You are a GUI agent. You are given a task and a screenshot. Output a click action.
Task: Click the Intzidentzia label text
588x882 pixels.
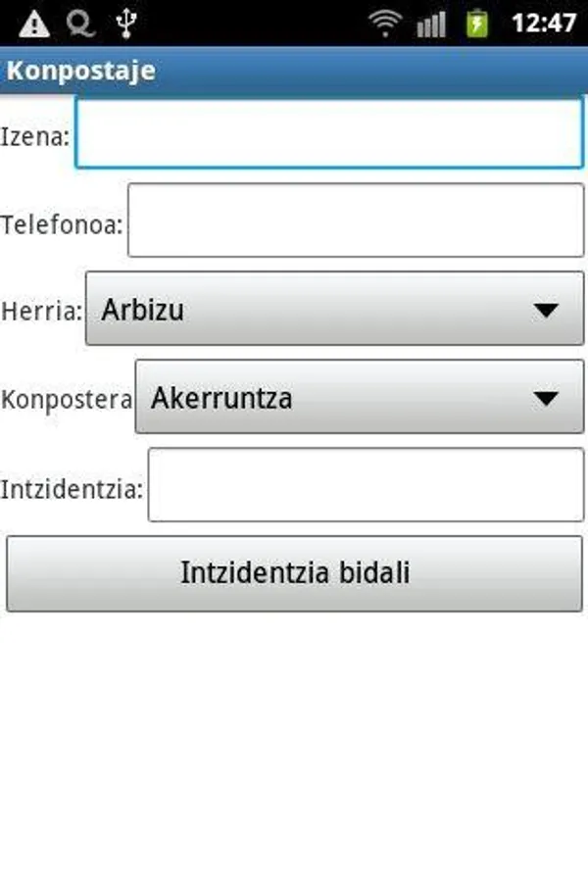[72, 488]
